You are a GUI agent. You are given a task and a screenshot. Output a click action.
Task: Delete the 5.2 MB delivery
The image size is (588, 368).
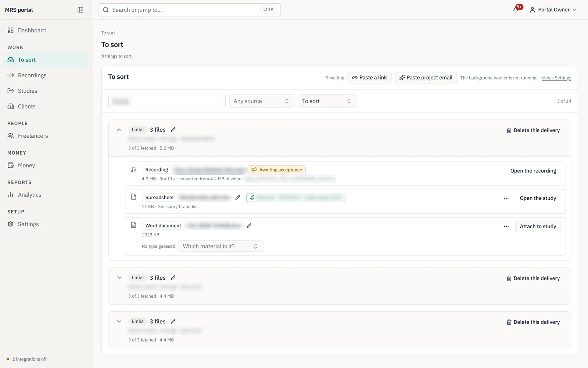point(533,130)
